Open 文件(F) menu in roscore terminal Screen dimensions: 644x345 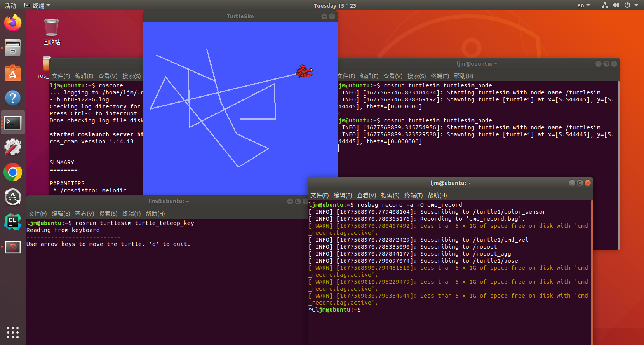click(x=61, y=76)
